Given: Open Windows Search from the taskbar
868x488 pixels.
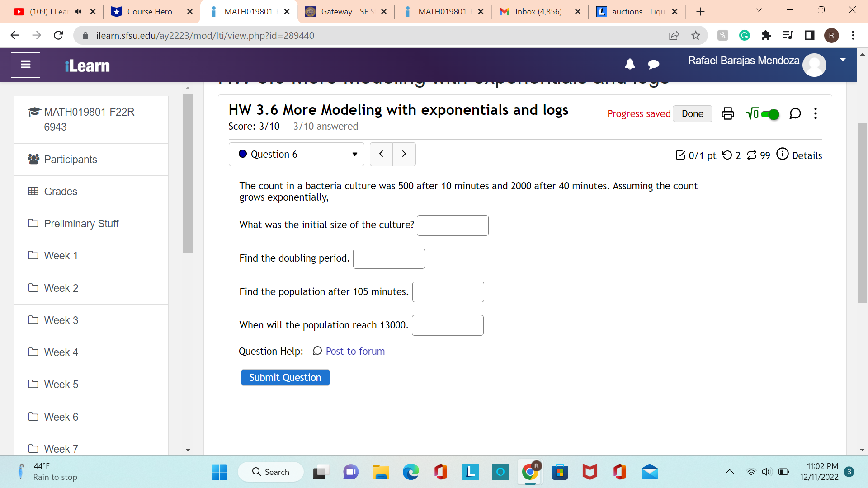Looking at the screenshot, I should click(270, 471).
